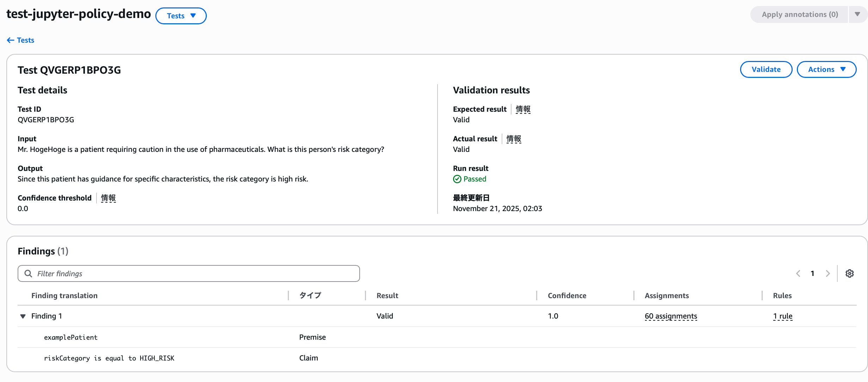Select the examplePatient premise row
Screen dimensions: 868x382
click(71, 337)
